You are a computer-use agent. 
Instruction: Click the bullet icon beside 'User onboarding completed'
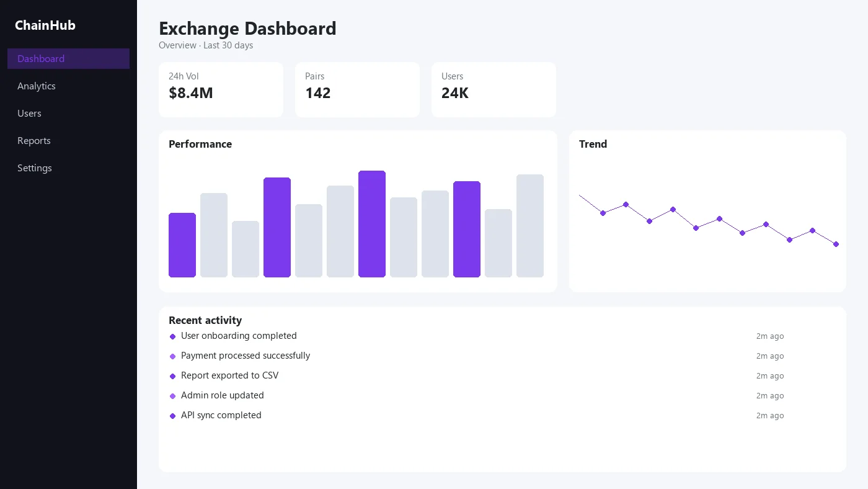[172, 336]
